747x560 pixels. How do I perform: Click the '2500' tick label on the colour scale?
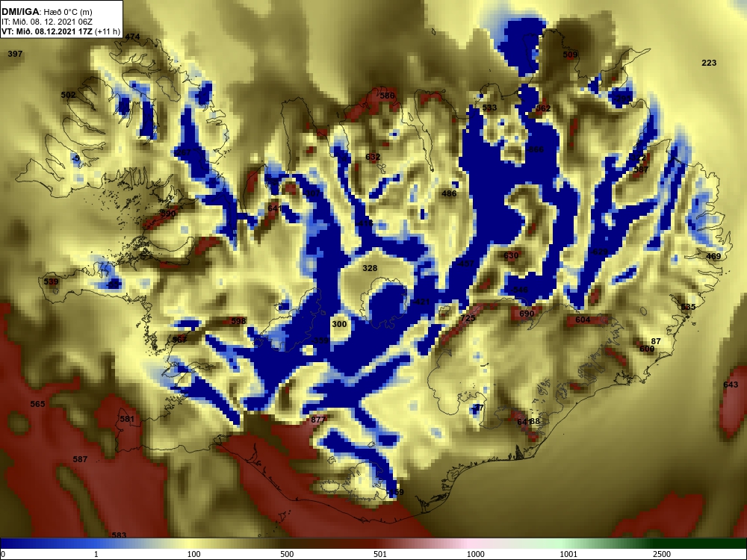[x=662, y=554]
